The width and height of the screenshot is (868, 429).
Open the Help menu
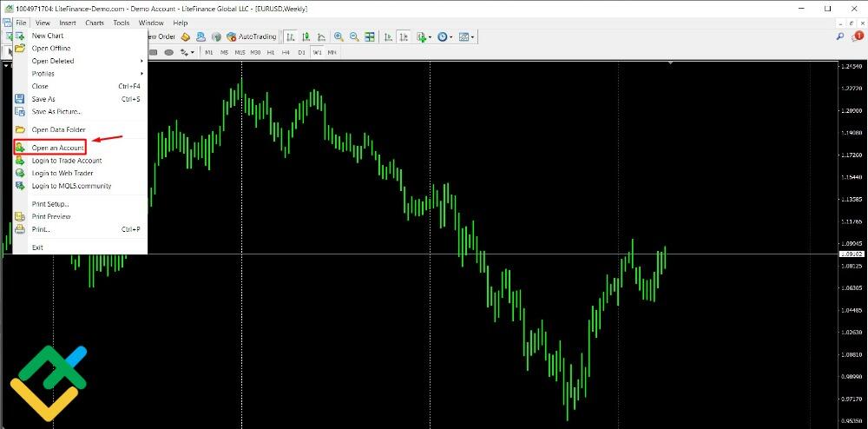click(x=181, y=23)
